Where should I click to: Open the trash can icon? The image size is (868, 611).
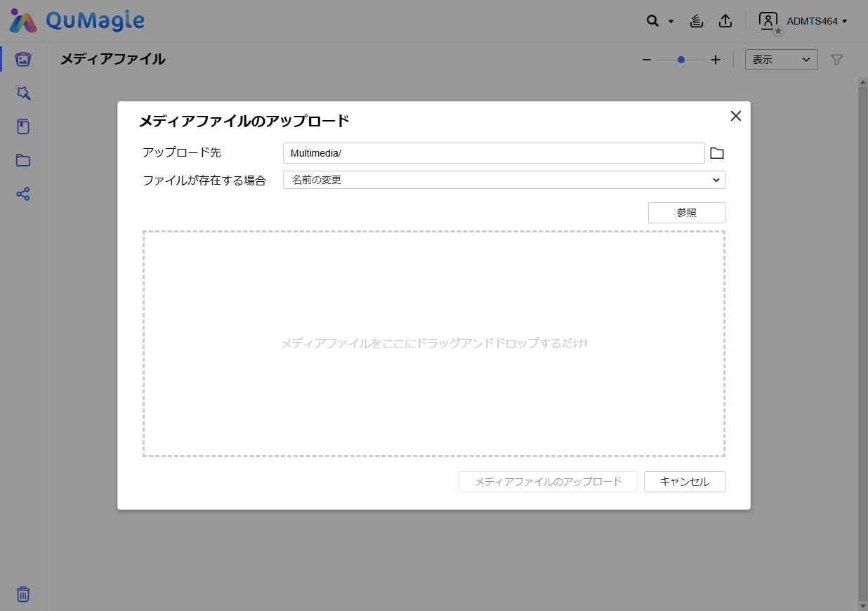(23, 594)
